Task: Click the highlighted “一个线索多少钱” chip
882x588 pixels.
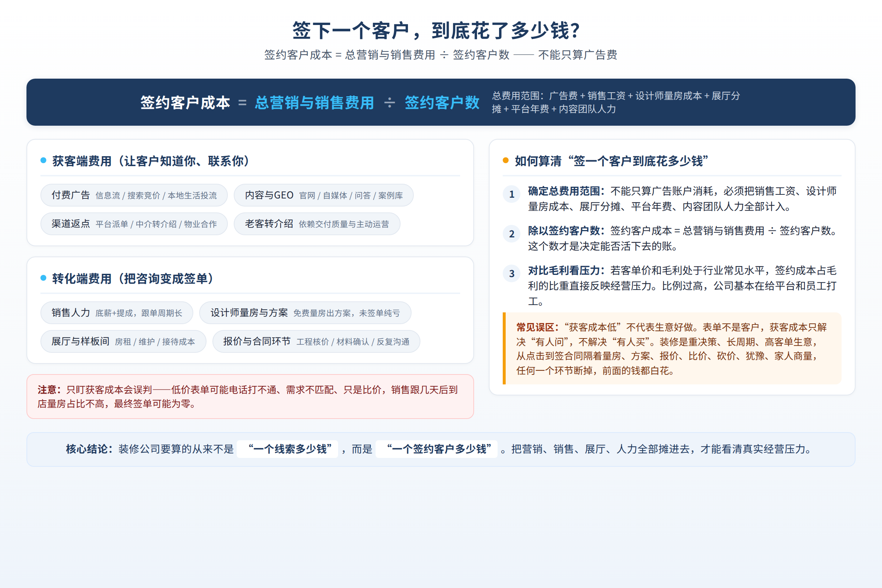Action: click(288, 449)
